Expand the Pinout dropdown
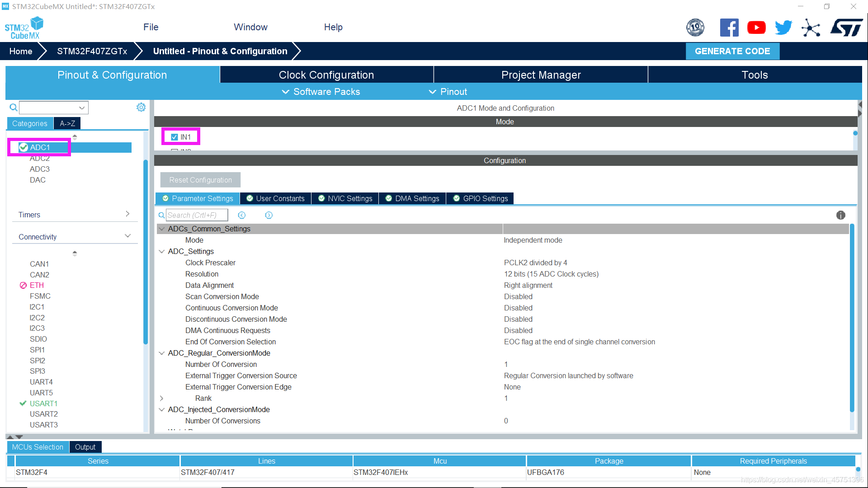This screenshot has width=868, height=488. 448,92
